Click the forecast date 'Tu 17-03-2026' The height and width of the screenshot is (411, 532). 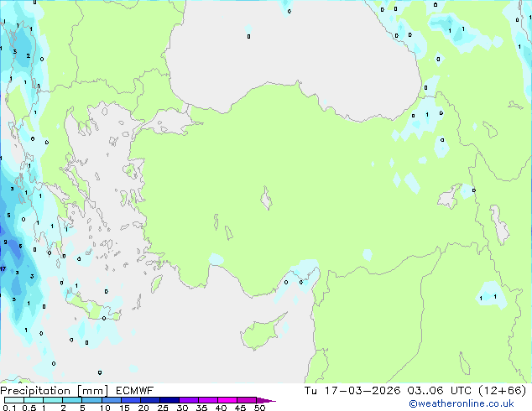pos(352,391)
